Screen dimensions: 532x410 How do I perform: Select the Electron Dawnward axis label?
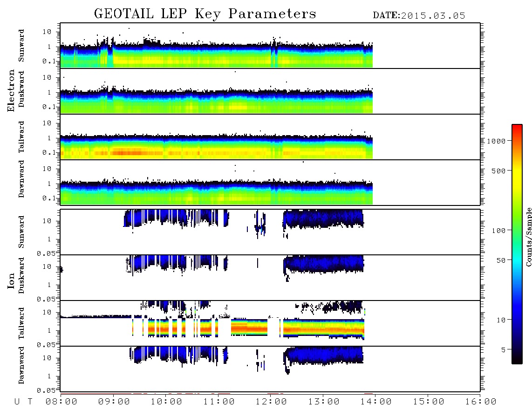(x=21, y=179)
